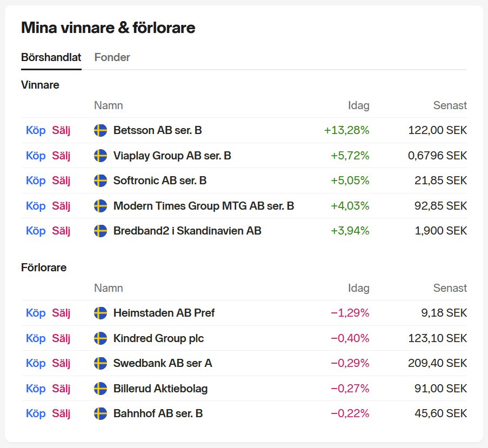The width and height of the screenshot is (488, 448).
Task: Click Sälj for Bahnhof AB ser. B
Action: pos(61,413)
